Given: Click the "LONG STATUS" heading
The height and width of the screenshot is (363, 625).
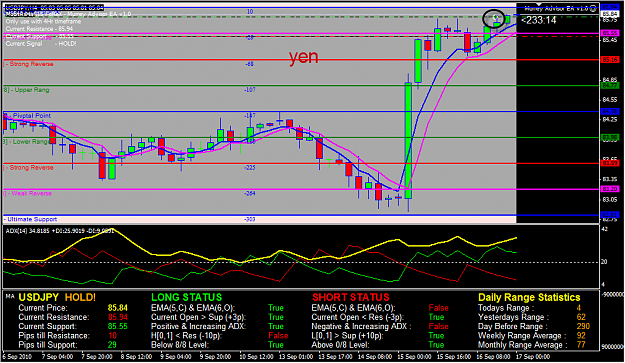Looking at the screenshot, I should click(x=186, y=298).
